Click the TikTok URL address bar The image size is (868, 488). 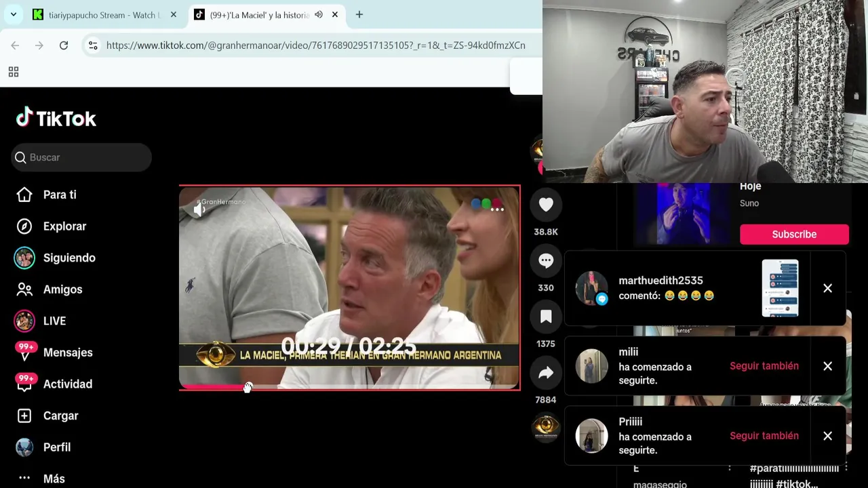click(x=316, y=45)
